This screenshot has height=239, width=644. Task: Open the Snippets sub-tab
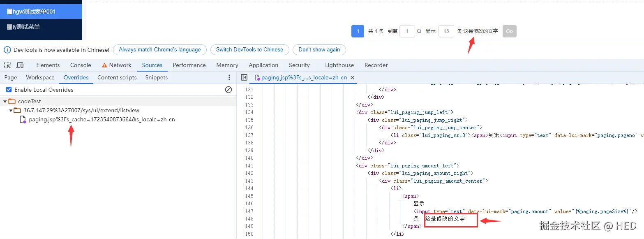coord(157,77)
